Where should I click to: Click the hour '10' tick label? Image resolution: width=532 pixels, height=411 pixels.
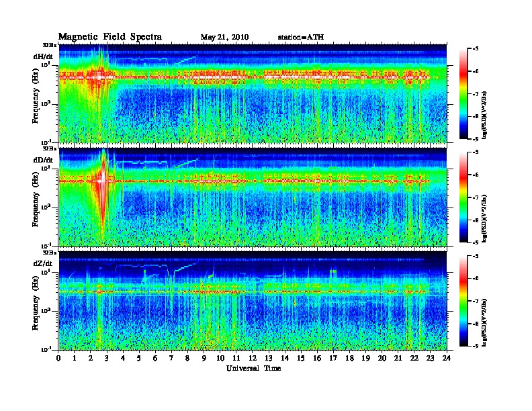[x=220, y=358]
